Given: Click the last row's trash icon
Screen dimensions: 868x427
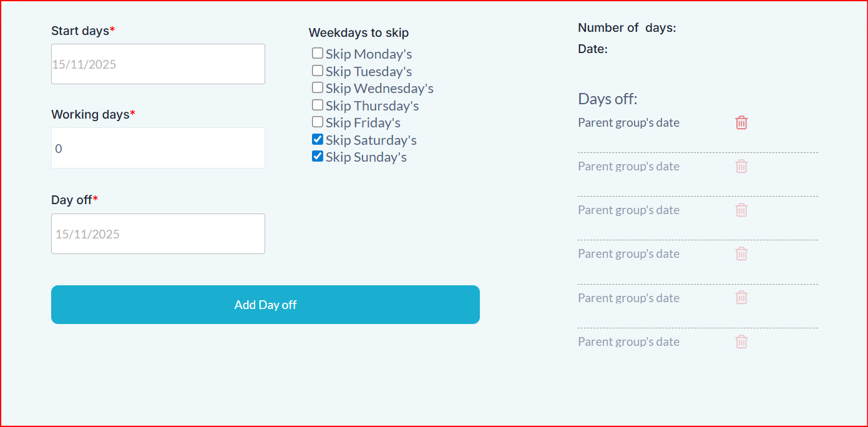Looking at the screenshot, I should pyautogui.click(x=741, y=341).
